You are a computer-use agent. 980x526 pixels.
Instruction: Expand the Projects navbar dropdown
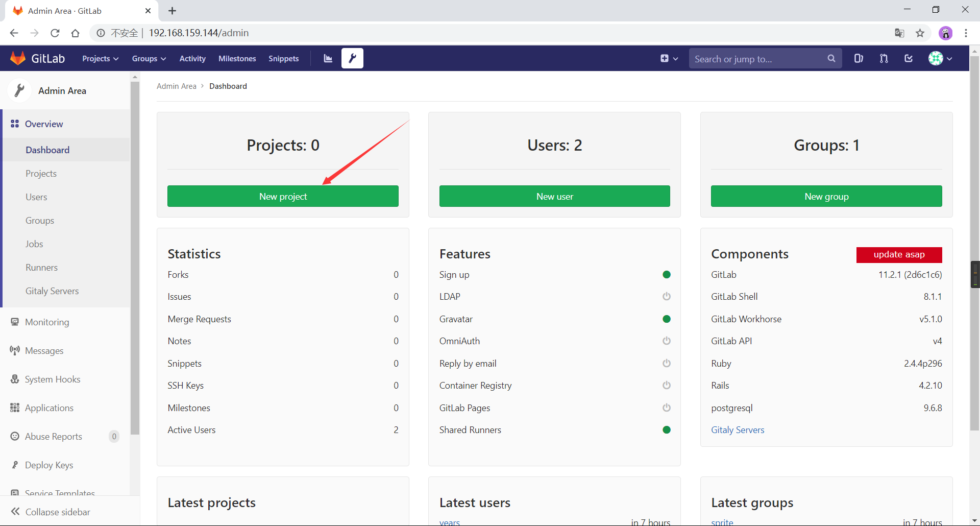(101, 59)
